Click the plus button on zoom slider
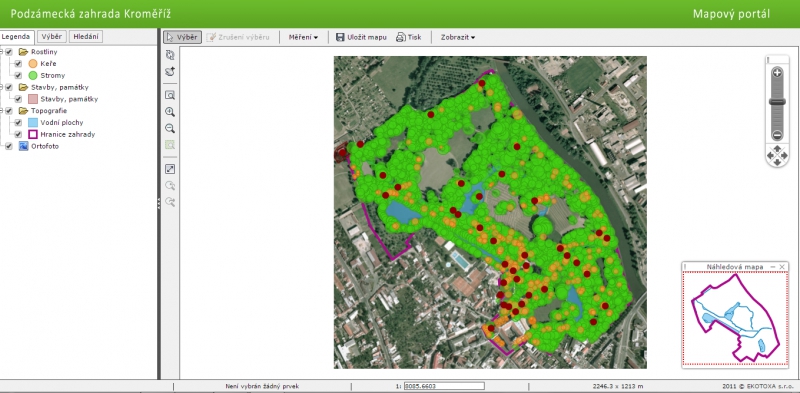This screenshot has width=800, height=393. pos(777,73)
